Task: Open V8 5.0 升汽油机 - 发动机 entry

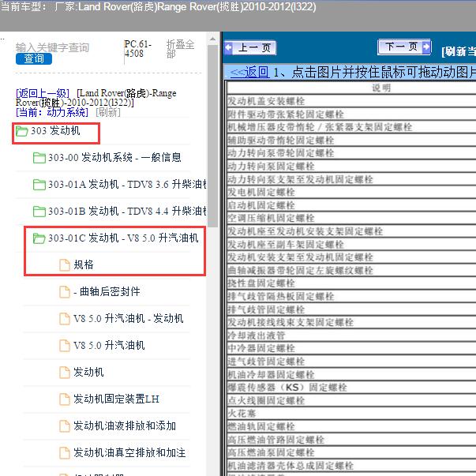Action: click(129, 318)
